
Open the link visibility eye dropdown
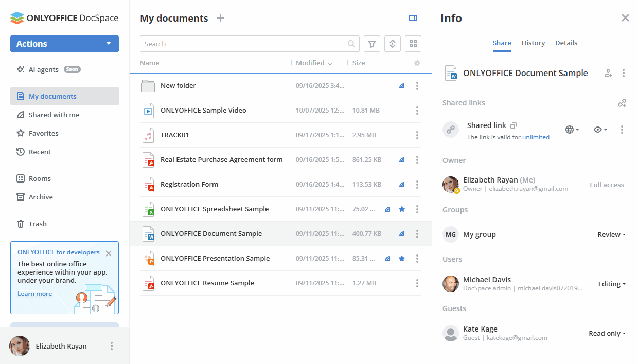point(599,130)
